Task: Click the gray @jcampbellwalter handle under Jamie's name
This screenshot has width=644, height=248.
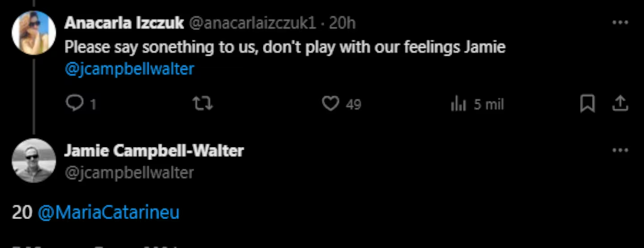Action: pyautogui.click(x=129, y=173)
